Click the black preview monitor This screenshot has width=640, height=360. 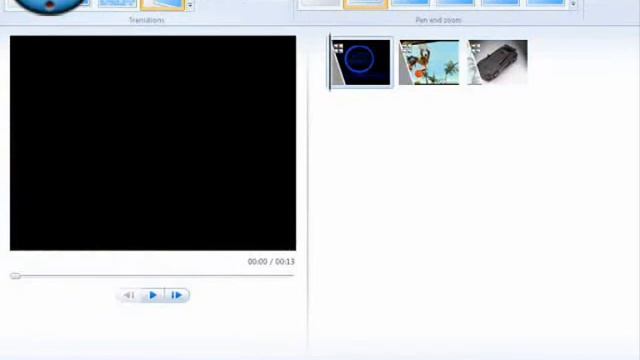pos(153,143)
